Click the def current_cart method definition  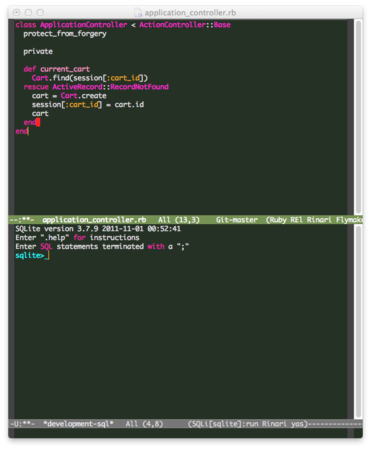coord(57,69)
